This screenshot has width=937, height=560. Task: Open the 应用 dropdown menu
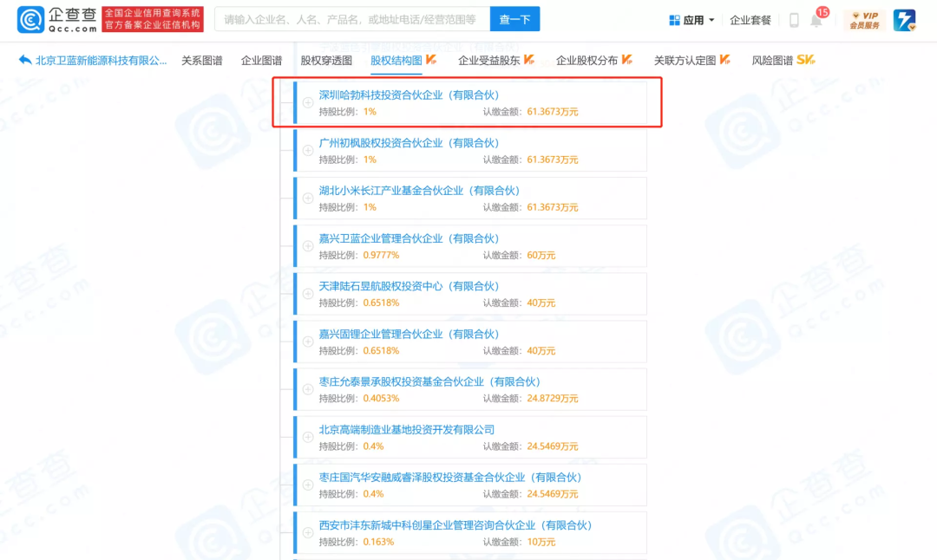point(694,19)
